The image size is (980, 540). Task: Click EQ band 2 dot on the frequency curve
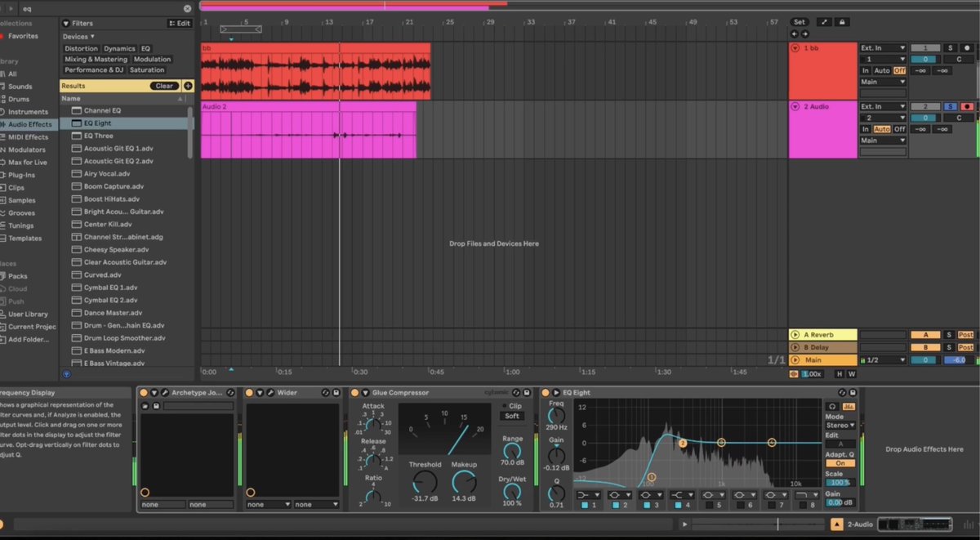coord(683,443)
